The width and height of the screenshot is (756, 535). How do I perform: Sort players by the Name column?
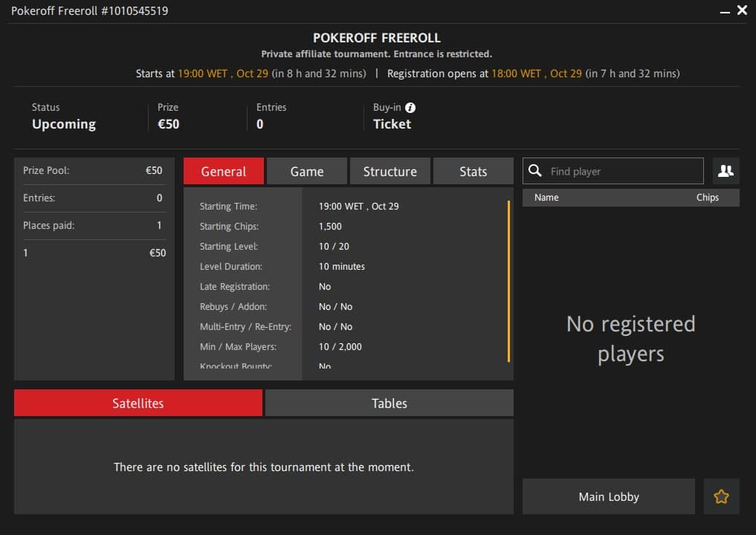(x=546, y=198)
